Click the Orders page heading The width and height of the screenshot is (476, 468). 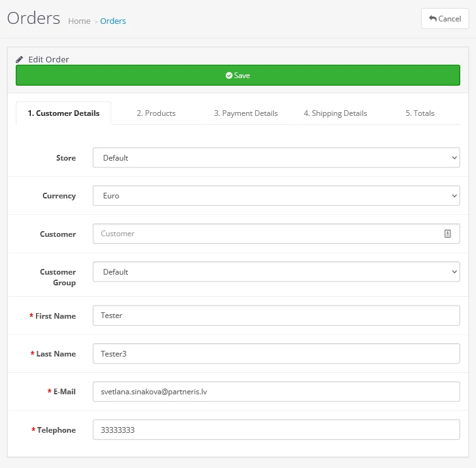(x=33, y=18)
